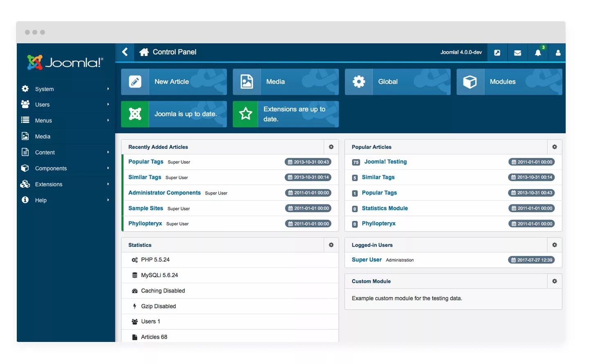Open the messages envelope icon

click(x=517, y=53)
